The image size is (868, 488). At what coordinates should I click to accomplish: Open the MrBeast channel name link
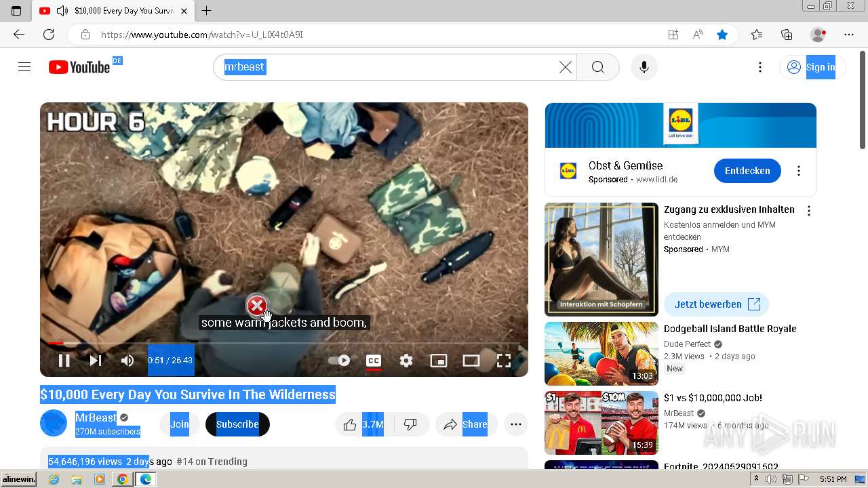pyautogui.click(x=96, y=418)
